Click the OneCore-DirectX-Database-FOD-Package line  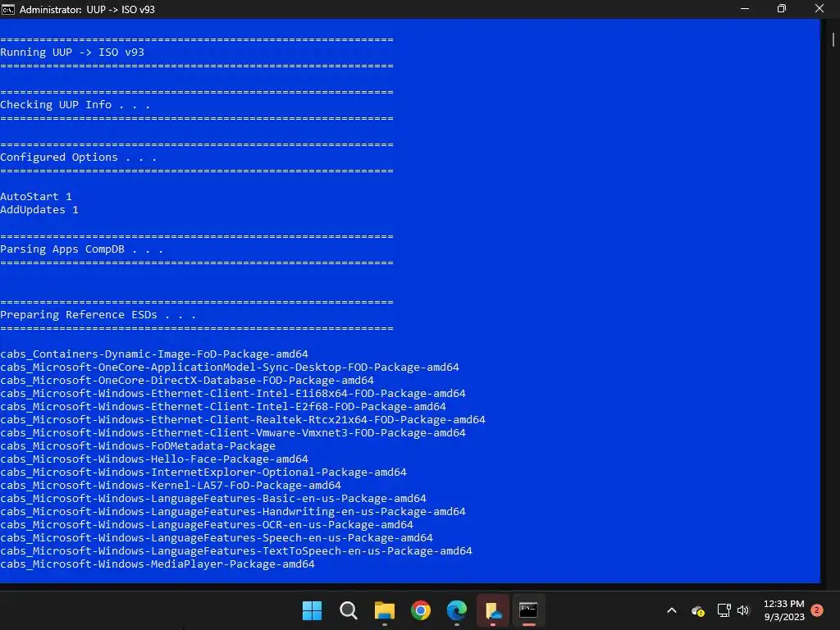tap(187, 381)
